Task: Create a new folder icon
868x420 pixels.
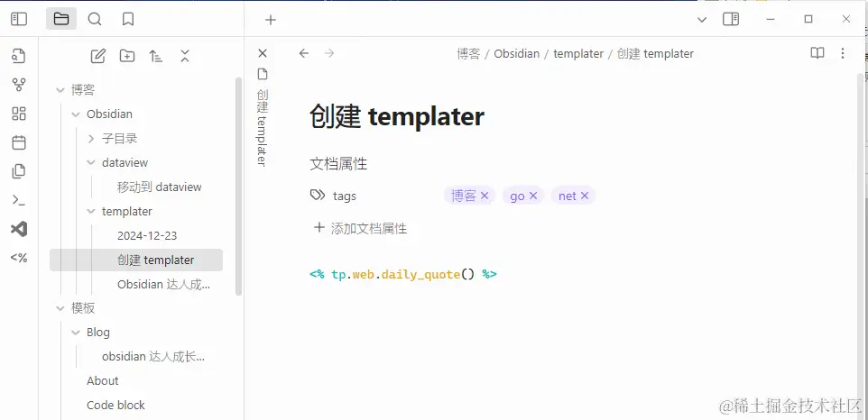Action: (x=127, y=56)
